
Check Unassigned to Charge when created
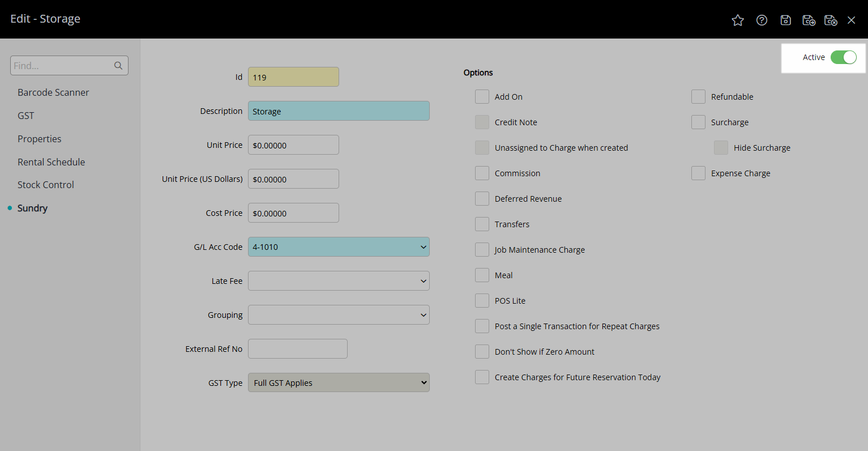point(482,148)
